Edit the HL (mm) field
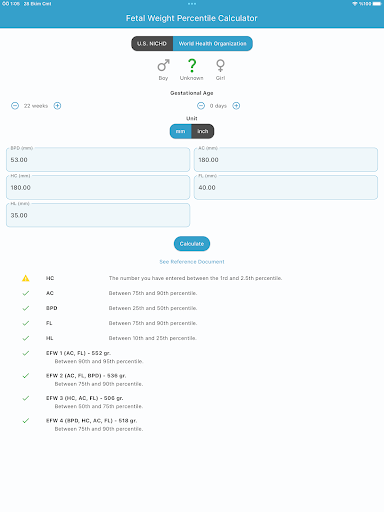This screenshot has height=512, width=384. tap(98, 215)
